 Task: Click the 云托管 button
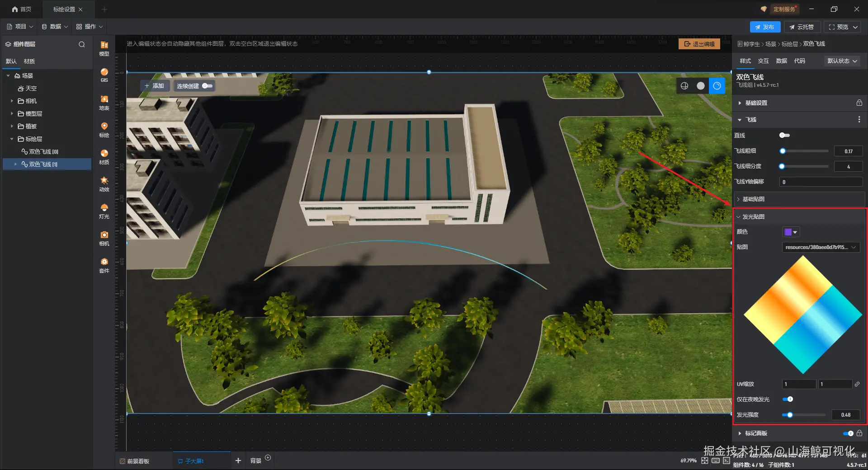click(802, 27)
